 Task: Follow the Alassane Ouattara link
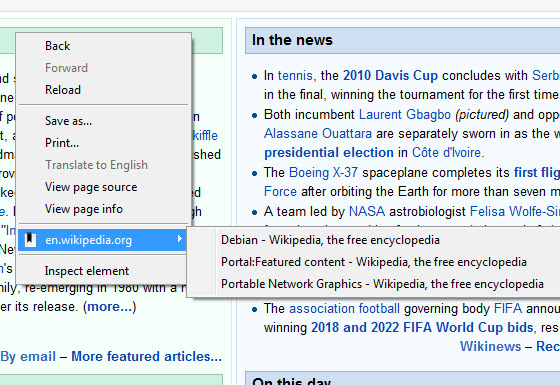pos(318,134)
